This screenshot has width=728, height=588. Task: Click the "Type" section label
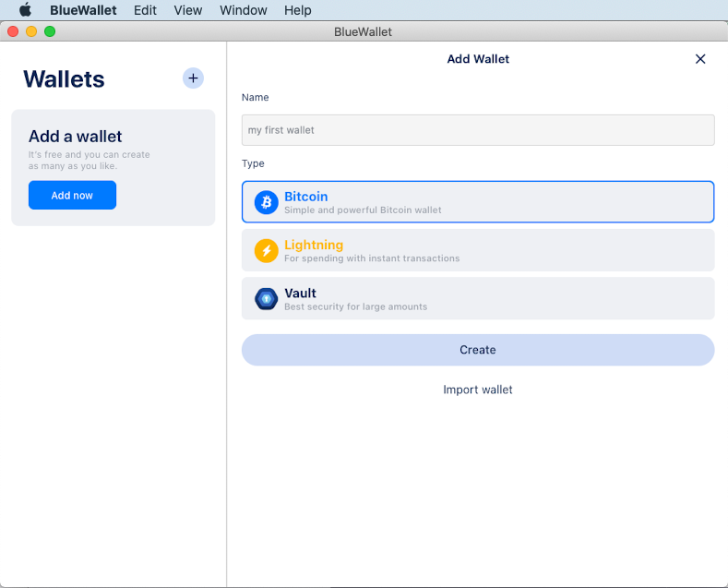coord(253,163)
